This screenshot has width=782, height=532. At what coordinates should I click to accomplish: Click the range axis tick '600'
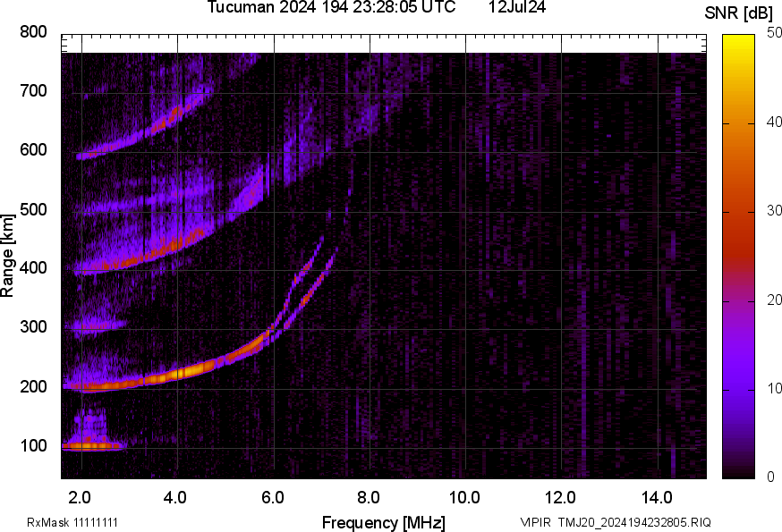pos(33,150)
